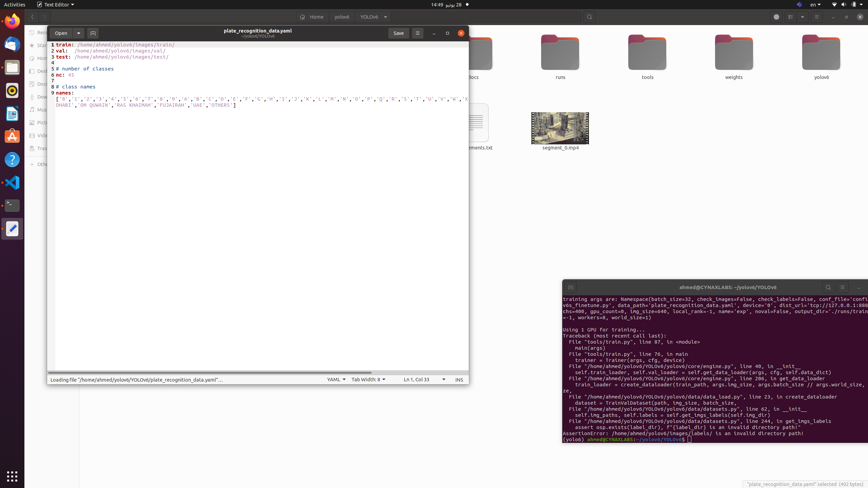Toggle overwrite mode via the INS indicator
This screenshot has height=488, width=868.
point(459,380)
